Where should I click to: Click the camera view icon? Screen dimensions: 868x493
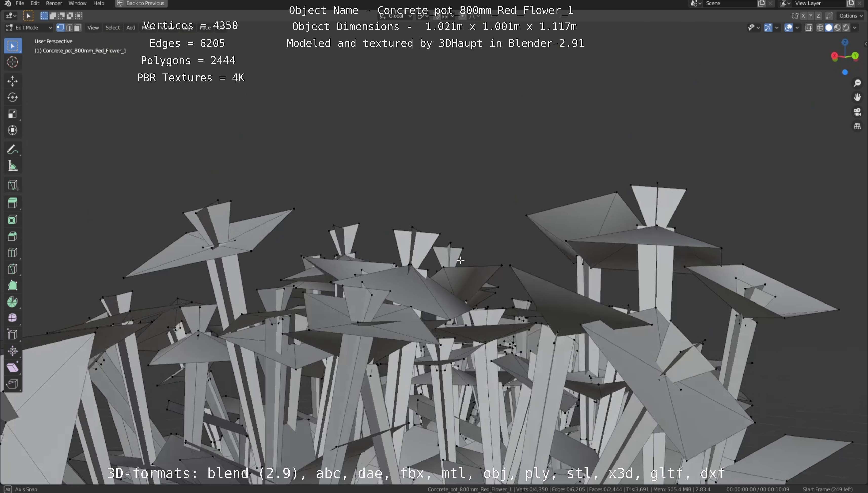click(857, 112)
